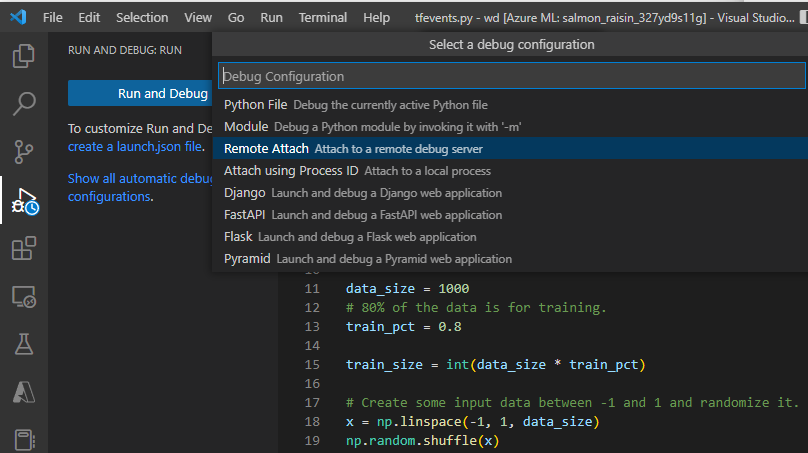This screenshot has width=808, height=453.
Task: Select the Flask debug configuration
Action: point(238,237)
